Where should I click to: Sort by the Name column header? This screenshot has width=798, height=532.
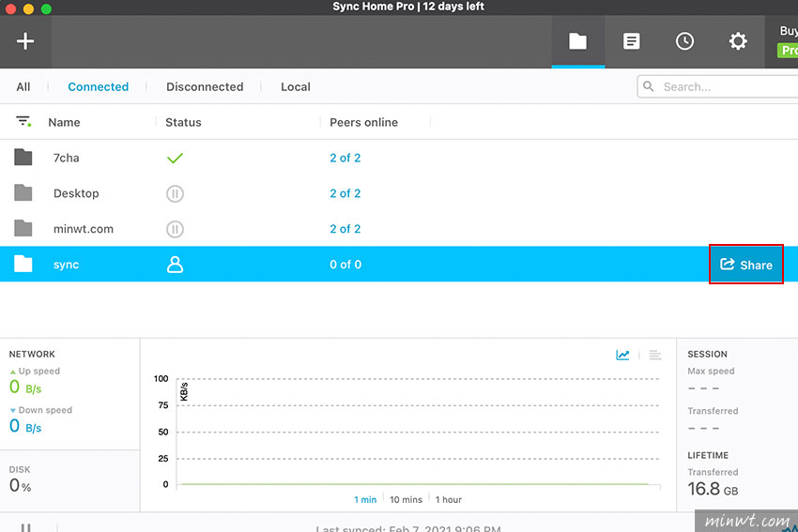(64, 122)
